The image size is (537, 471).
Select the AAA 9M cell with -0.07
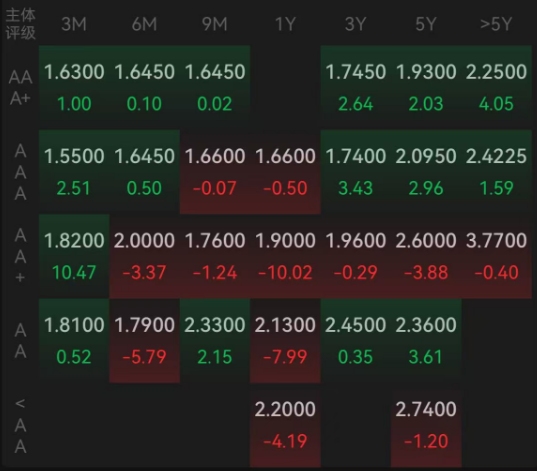coord(215,172)
